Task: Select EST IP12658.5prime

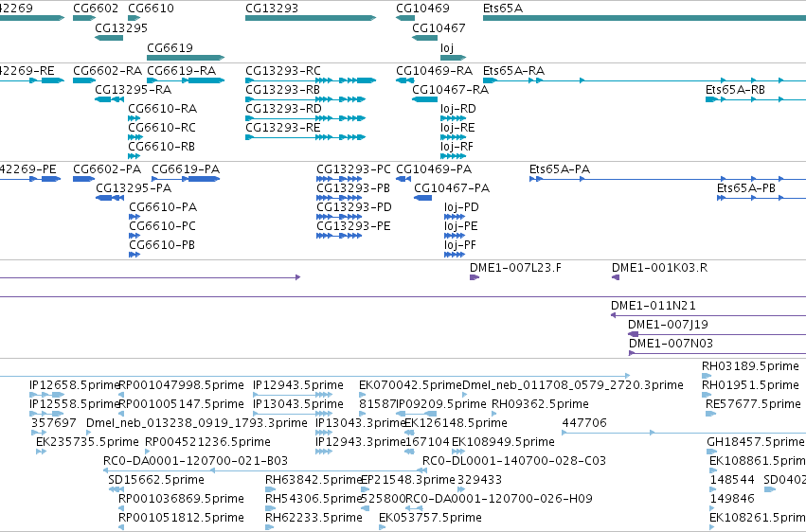Action: point(46,396)
